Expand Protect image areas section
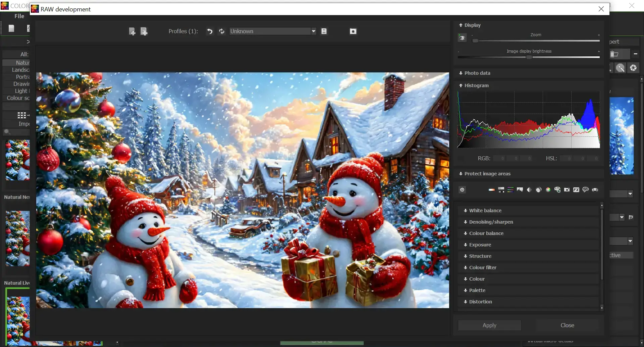This screenshot has width=644, height=347. coord(485,174)
